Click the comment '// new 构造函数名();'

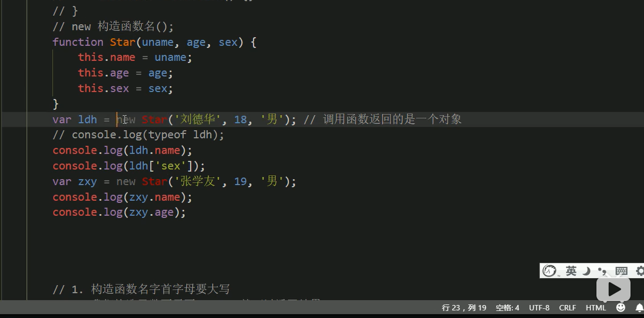coord(113,26)
